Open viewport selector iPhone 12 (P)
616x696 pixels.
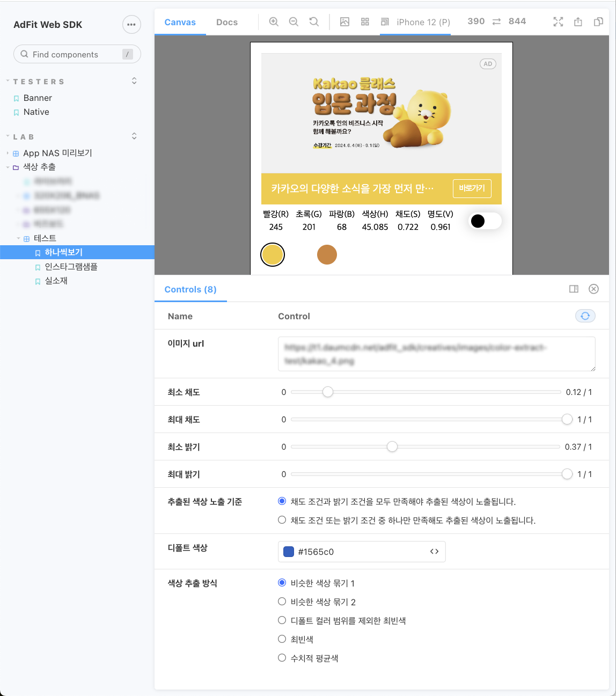coord(415,22)
